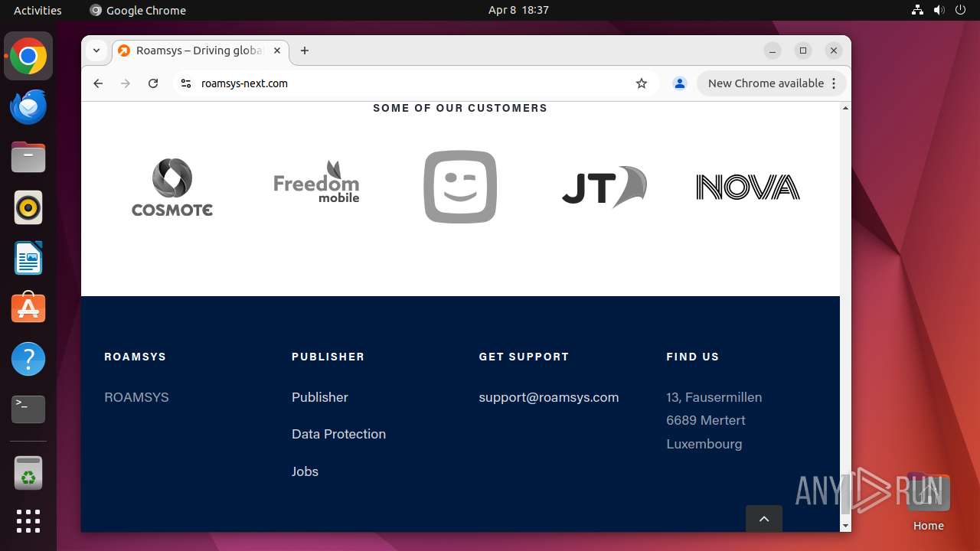
Task: Go back in Chrome
Action: coord(98,83)
